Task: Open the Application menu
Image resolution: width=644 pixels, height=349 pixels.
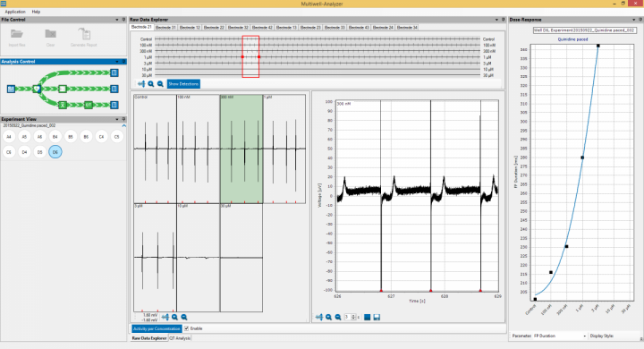Action: pos(15,12)
